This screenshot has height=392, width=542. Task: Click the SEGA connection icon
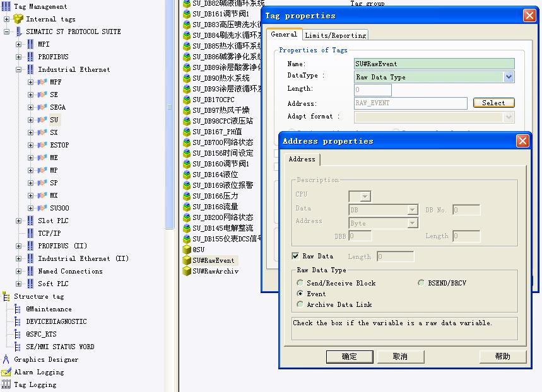[x=42, y=107]
